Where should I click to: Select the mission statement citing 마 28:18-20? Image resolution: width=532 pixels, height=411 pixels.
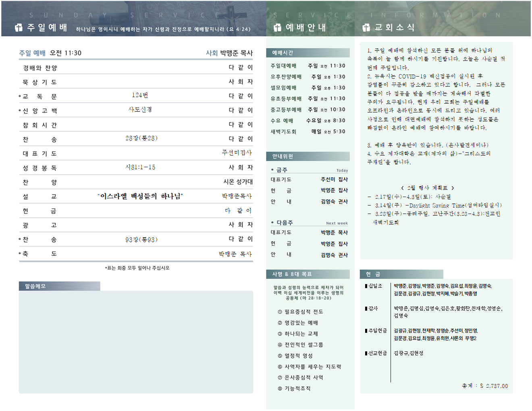[308, 293]
